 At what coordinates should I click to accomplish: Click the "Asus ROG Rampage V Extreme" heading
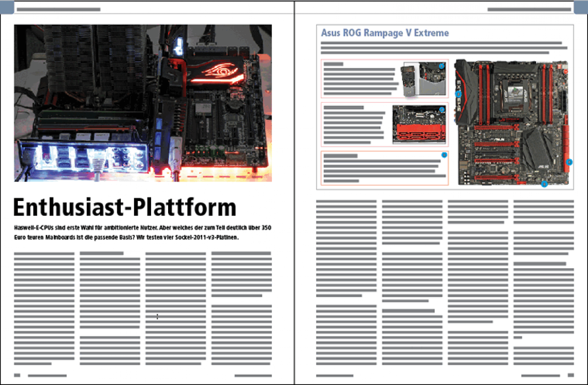pyautogui.click(x=385, y=33)
